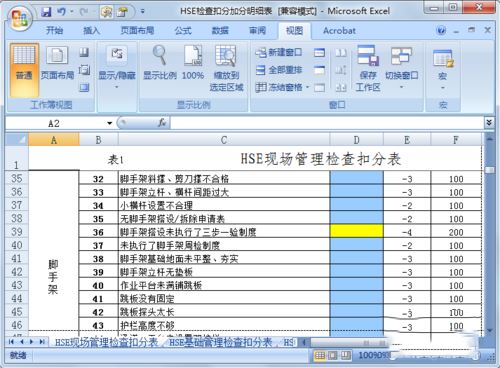Select page break preview in status bar
Image resolution: width=500 pixels, height=368 pixels.
(x=345, y=356)
